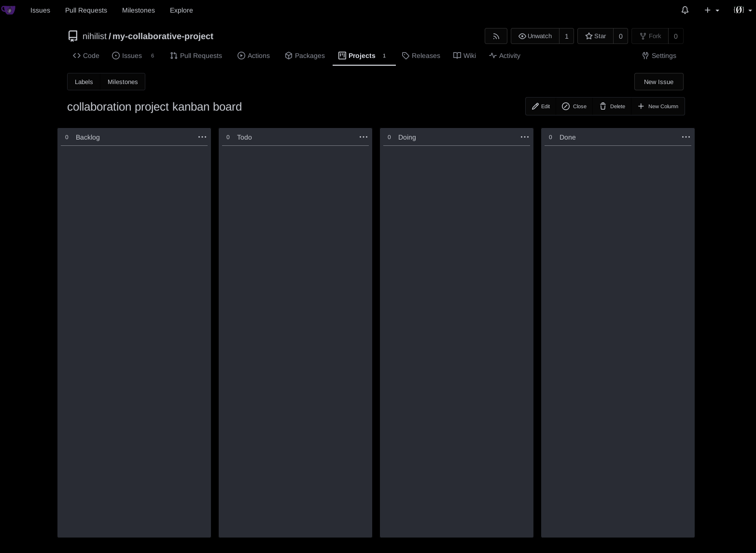Star this repository

(x=595, y=36)
